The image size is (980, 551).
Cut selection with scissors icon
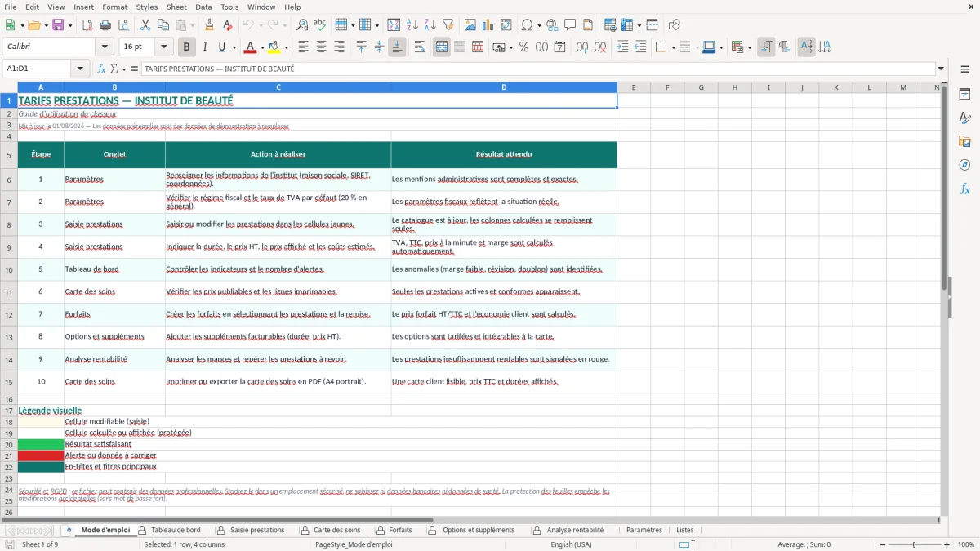145,25
